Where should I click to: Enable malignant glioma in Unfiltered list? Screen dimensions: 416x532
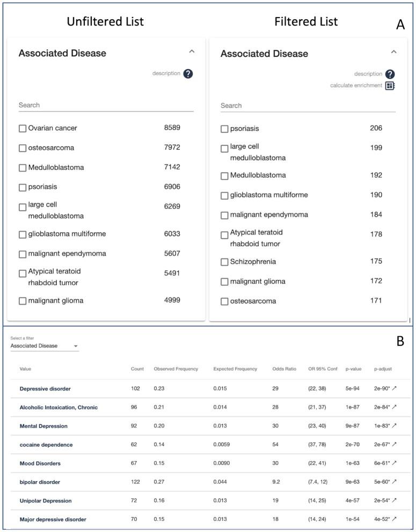click(x=23, y=301)
